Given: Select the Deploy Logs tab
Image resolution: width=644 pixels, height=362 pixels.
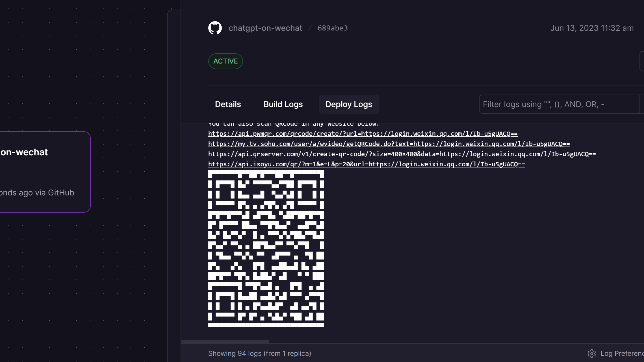Looking at the screenshot, I should (x=349, y=104).
